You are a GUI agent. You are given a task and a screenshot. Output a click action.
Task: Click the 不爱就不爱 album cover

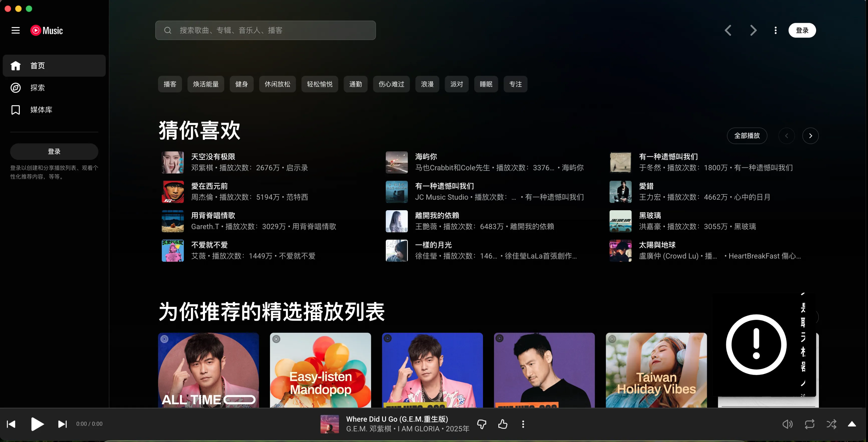(173, 251)
